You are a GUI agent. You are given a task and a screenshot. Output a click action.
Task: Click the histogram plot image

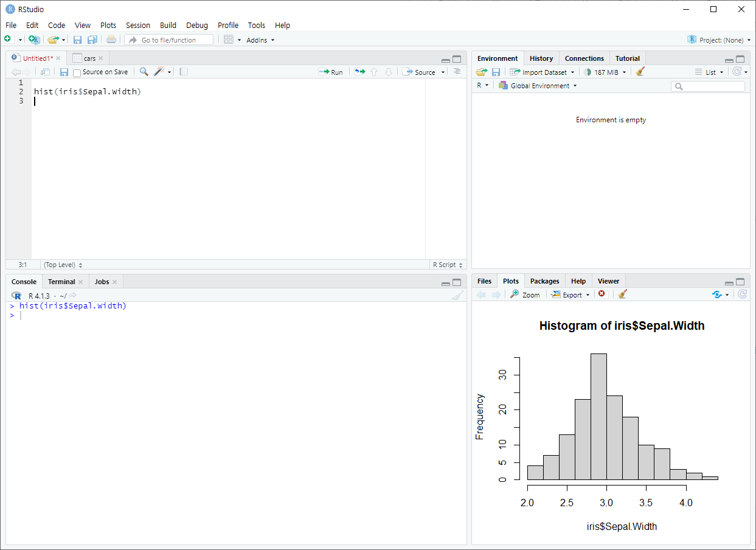611,422
